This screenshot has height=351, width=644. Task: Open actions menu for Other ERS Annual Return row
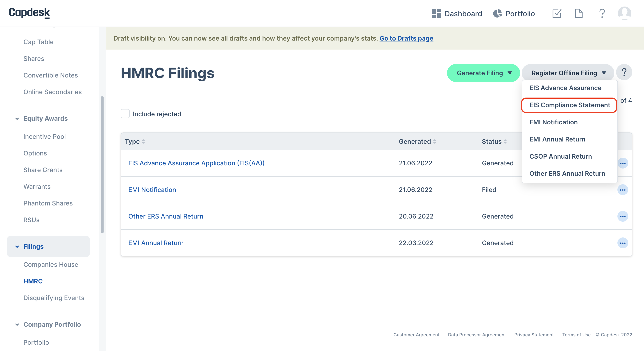[x=623, y=217]
